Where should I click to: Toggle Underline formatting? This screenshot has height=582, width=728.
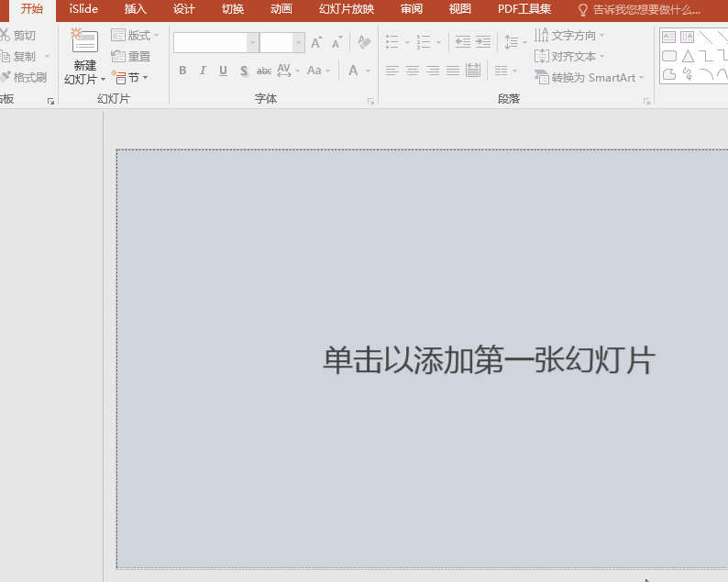[x=223, y=71]
